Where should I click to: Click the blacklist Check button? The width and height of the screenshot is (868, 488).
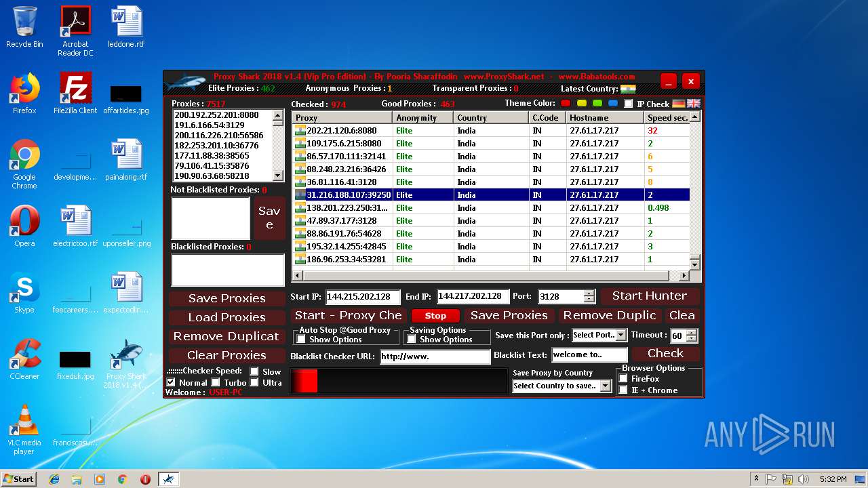[x=665, y=354]
